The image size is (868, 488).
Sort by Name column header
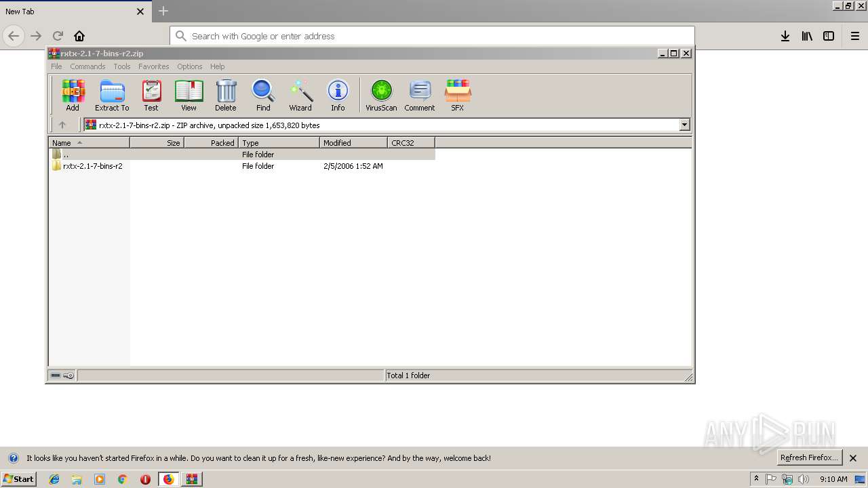click(x=89, y=143)
